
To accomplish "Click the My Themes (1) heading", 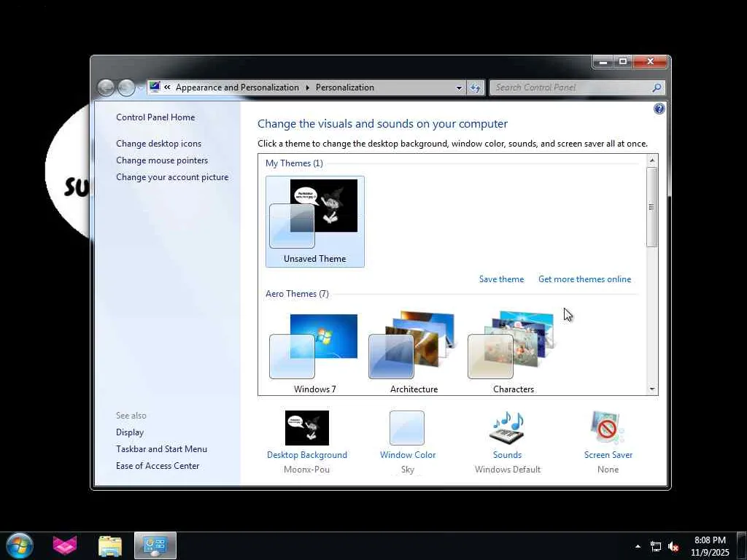I will tap(294, 163).
